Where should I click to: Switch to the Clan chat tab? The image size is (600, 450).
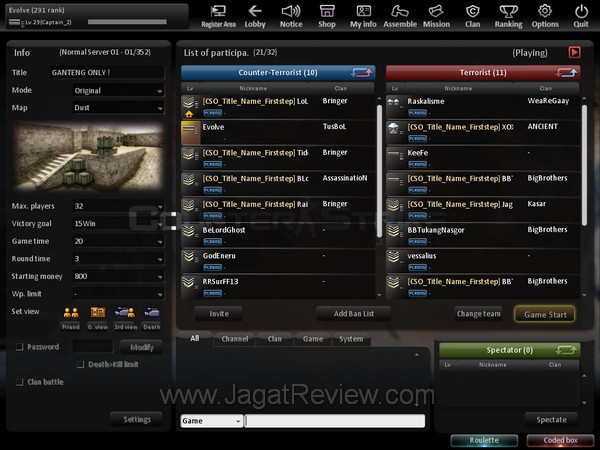(x=275, y=339)
